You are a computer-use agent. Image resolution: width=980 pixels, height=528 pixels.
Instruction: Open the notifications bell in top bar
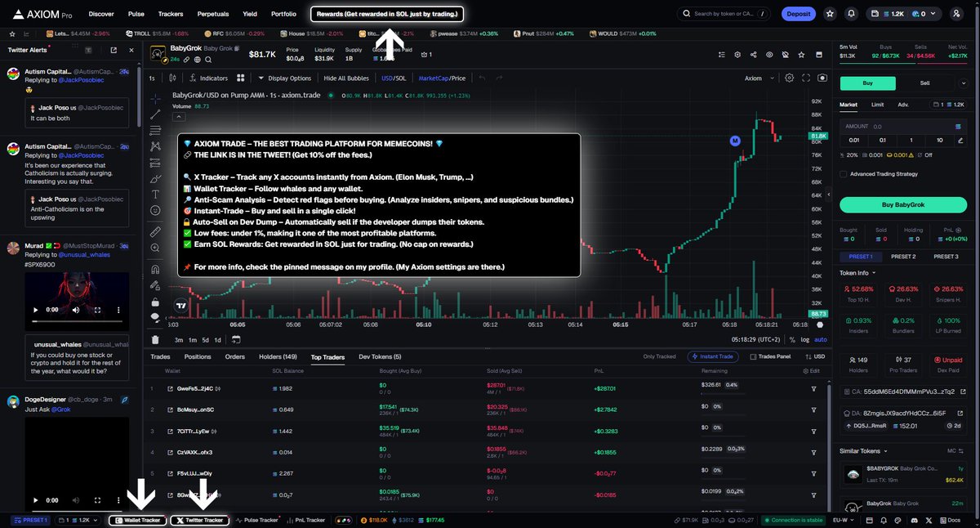pos(852,14)
